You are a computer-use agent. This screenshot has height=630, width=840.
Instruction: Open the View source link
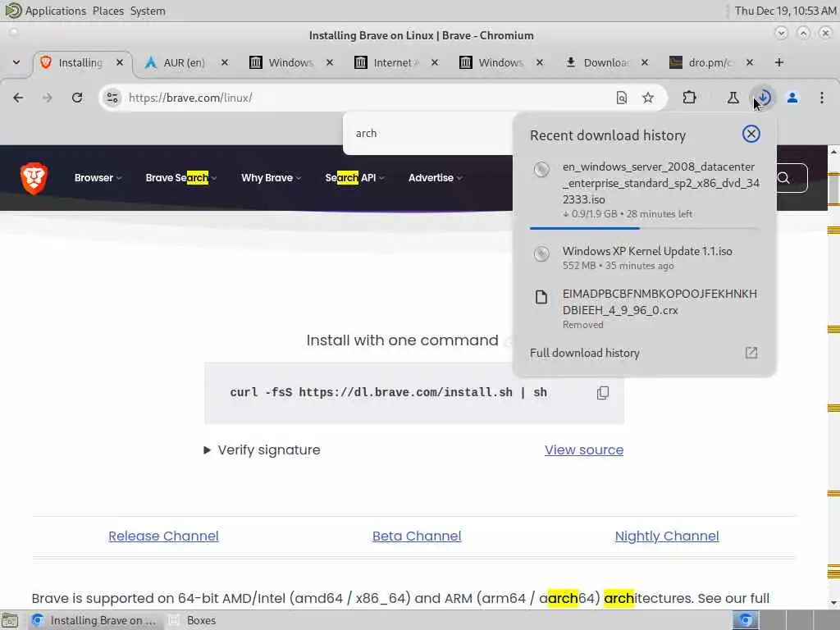click(x=584, y=450)
